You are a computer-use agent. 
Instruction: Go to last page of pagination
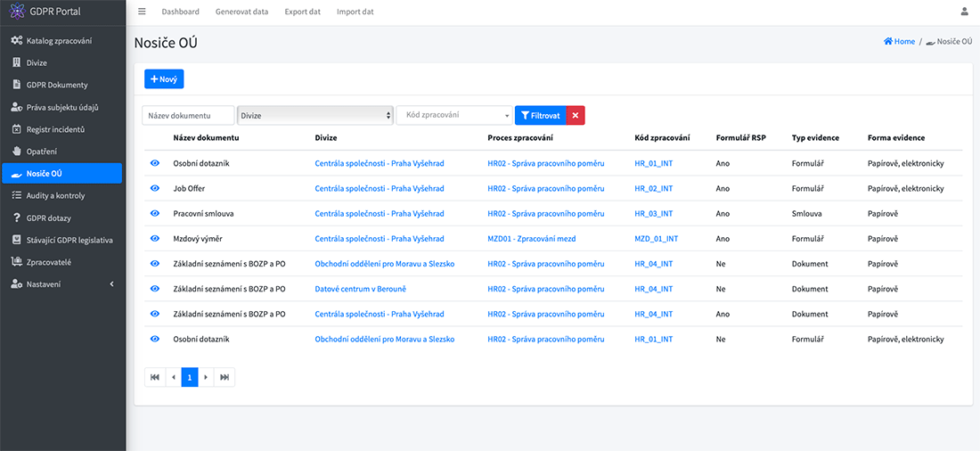click(225, 377)
